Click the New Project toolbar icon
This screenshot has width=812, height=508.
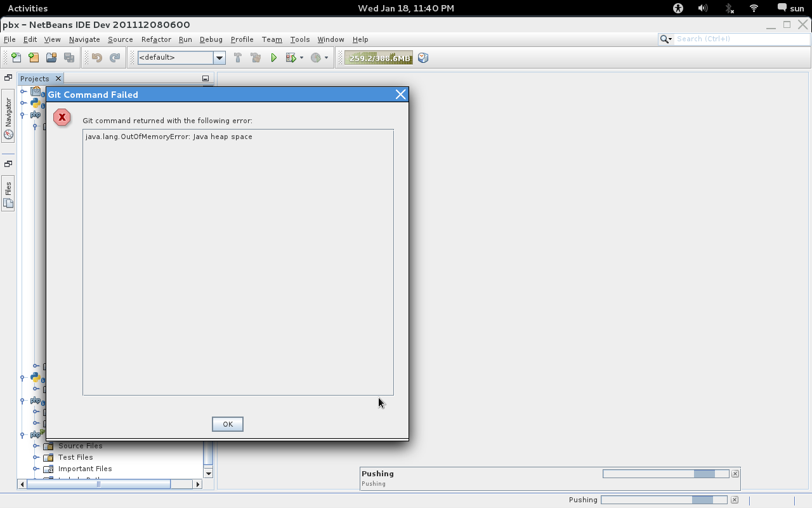[34, 58]
